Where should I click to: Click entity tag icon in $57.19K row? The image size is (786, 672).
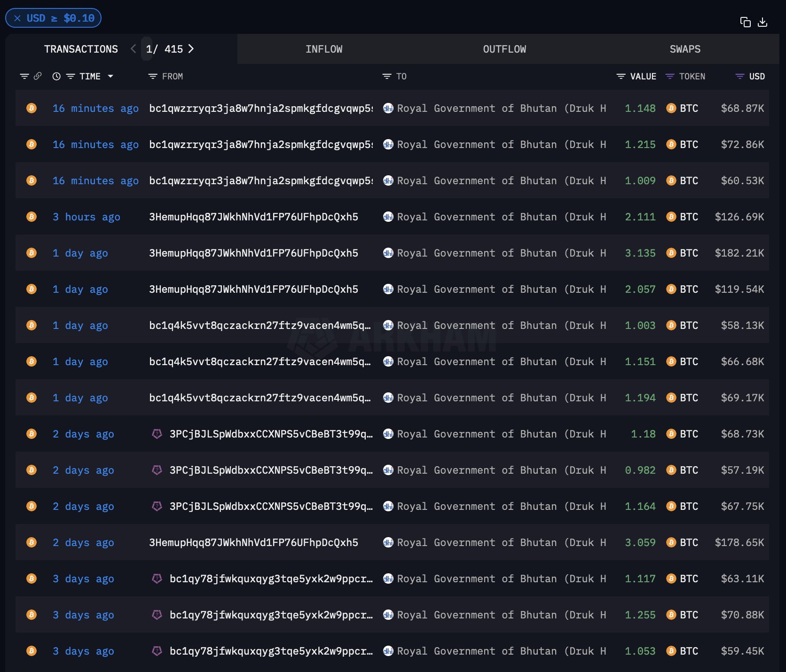click(157, 470)
